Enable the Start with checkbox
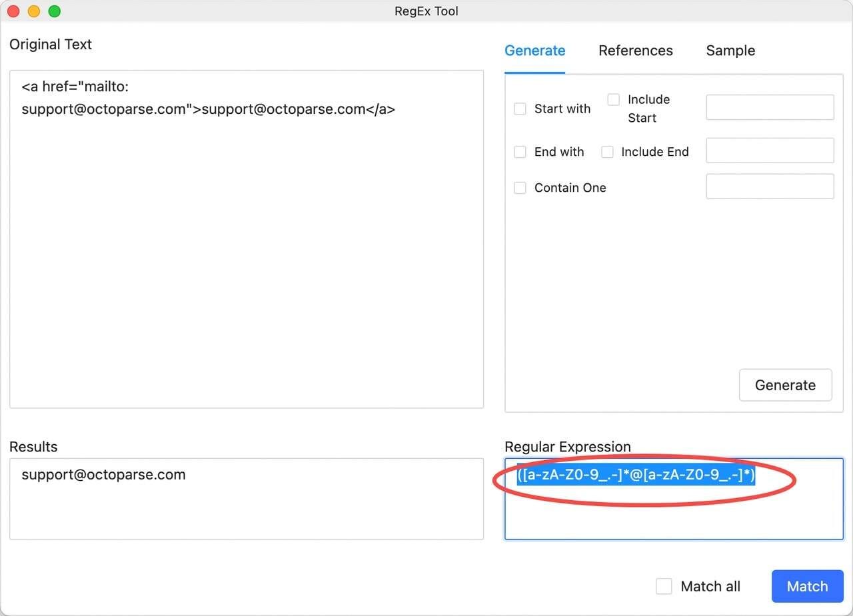Image resolution: width=853 pixels, height=616 pixels. coord(520,109)
